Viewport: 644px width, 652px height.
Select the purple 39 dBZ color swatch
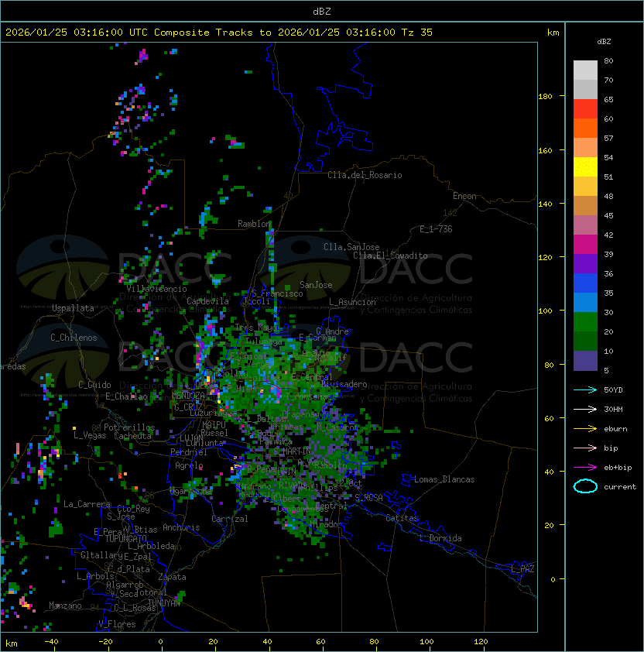(x=585, y=263)
